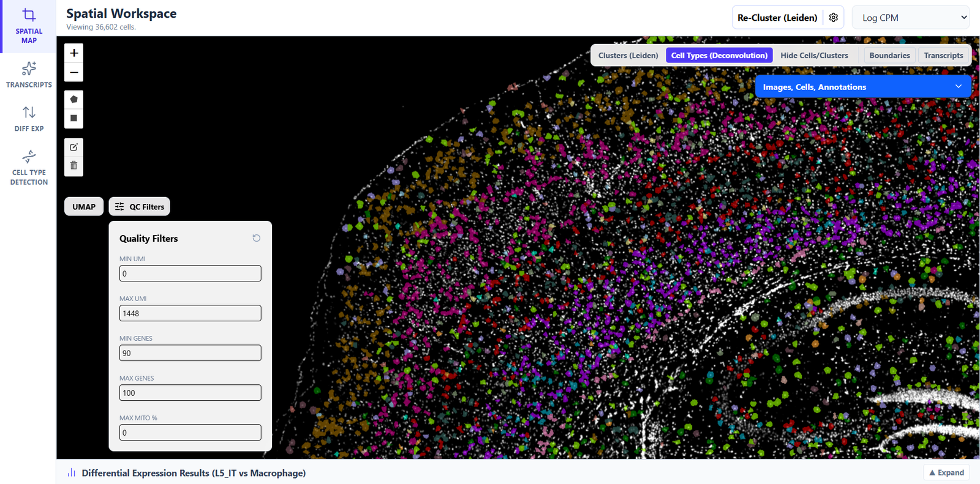Toggle the QC Filters panel
Viewport: 980px width, 484px height.
[x=140, y=207]
